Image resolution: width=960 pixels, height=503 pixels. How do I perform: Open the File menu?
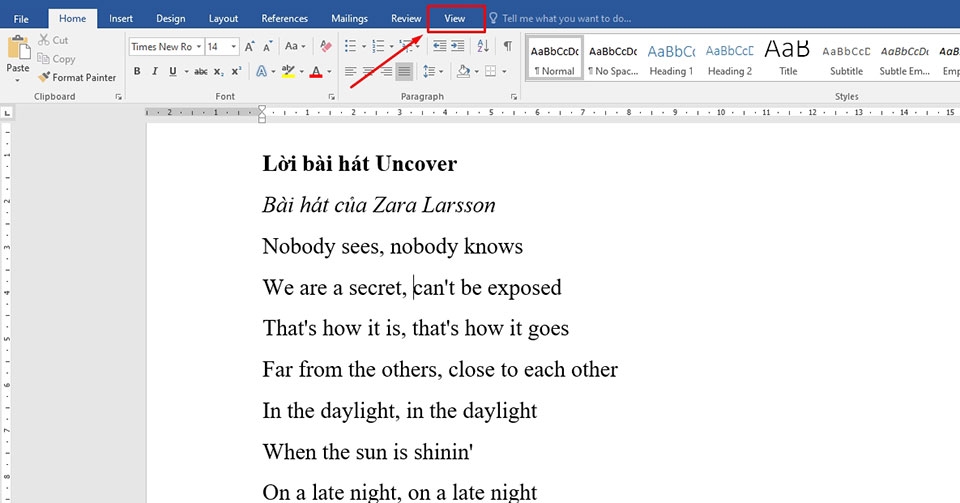(21, 18)
